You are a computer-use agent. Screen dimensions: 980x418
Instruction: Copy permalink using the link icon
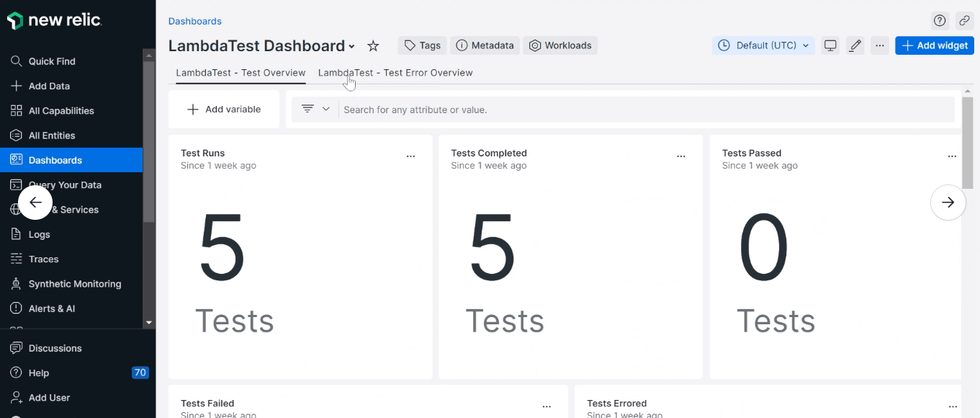coord(965,20)
